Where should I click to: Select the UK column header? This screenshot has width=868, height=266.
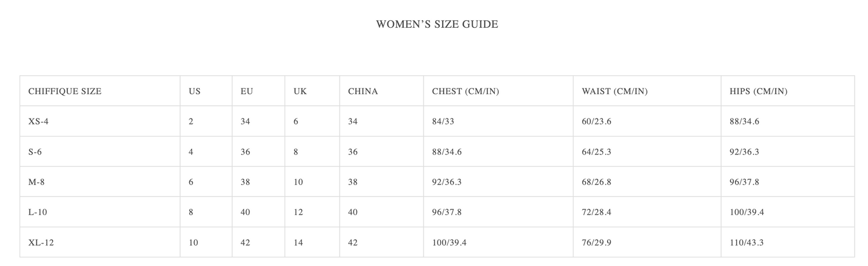tap(300, 91)
